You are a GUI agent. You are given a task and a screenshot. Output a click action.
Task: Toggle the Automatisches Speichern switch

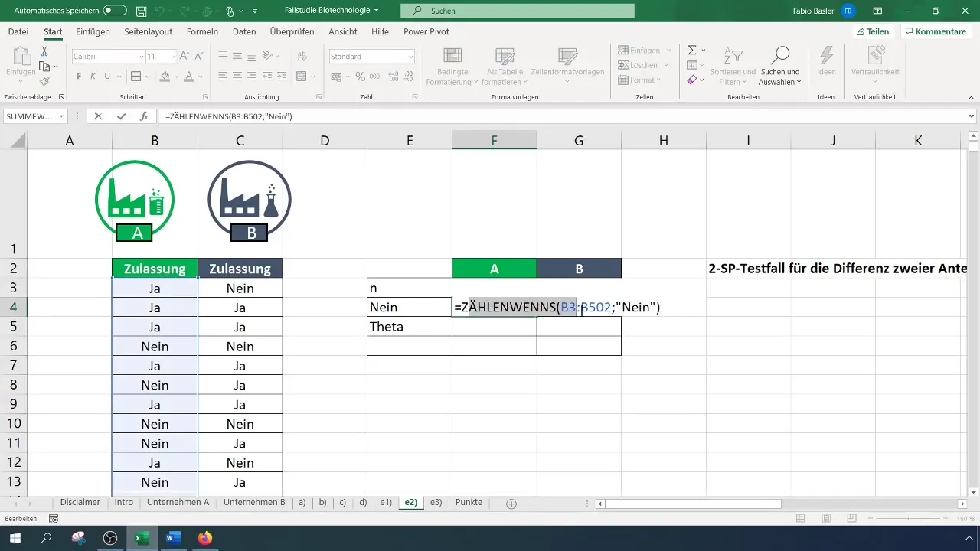(115, 11)
